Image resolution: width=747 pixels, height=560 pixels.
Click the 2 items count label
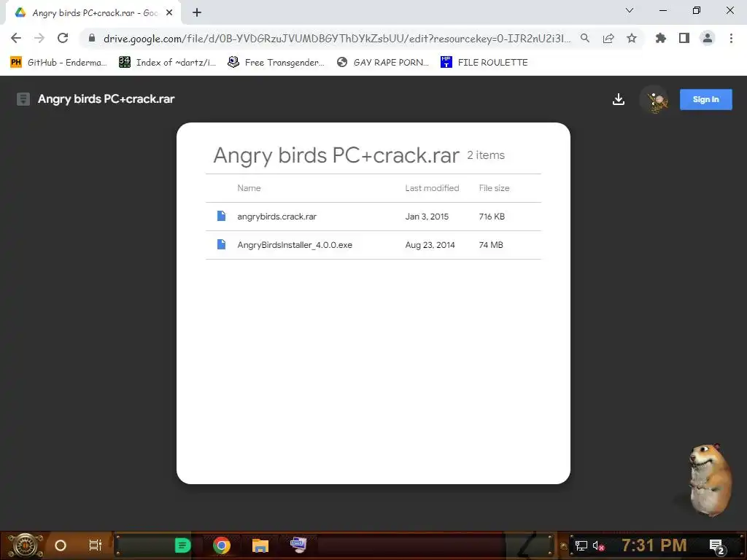(485, 155)
